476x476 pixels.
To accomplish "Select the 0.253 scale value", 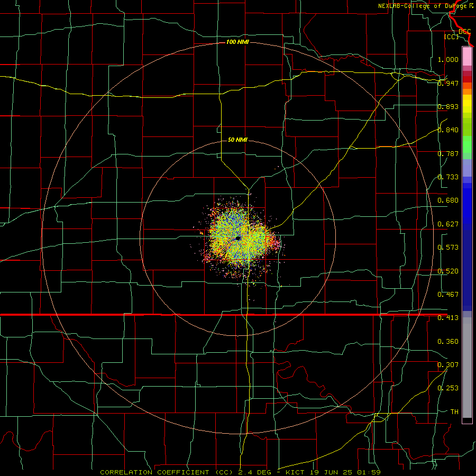I will [x=448, y=388].
